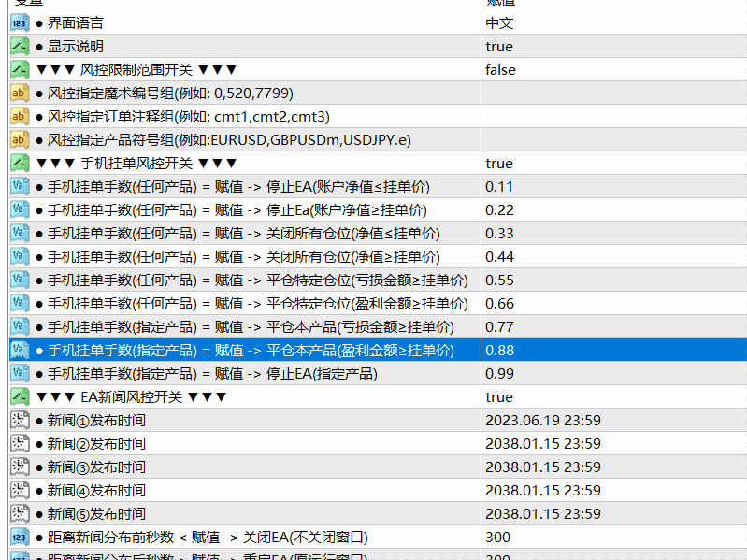This screenshot has width=747, height=560.
Task: Select the 2038.01.15 23:59 value of 新闻⑤发布时间
Action: tap(543, 513)
